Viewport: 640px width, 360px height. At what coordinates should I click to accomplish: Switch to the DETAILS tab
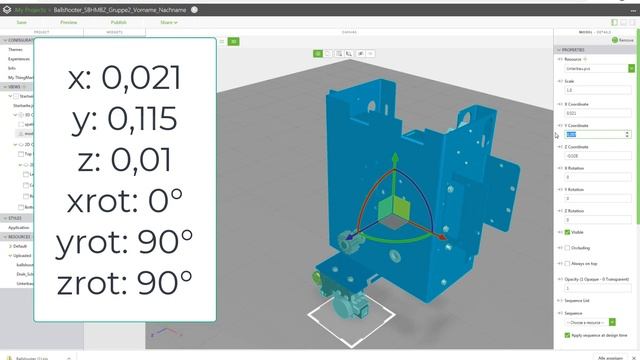[x=604, y=32]
